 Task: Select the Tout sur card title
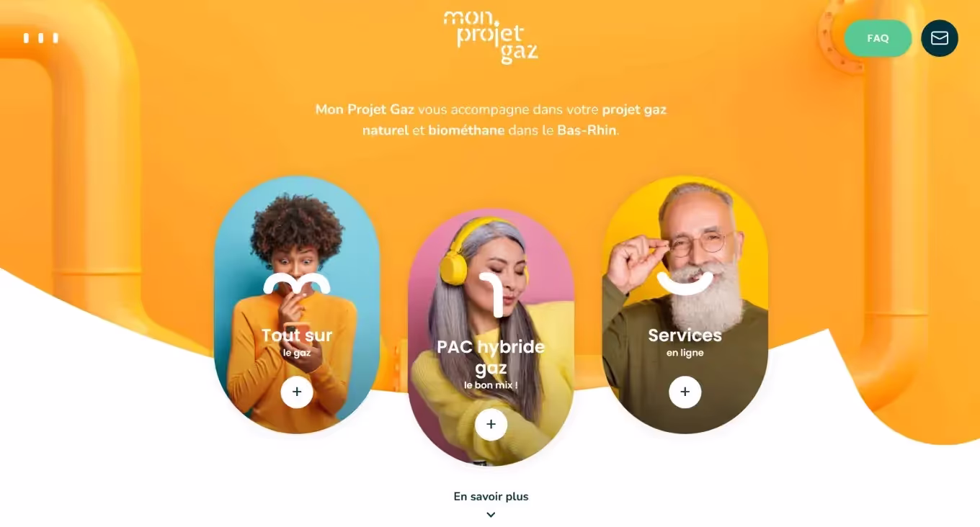(297, 335)
